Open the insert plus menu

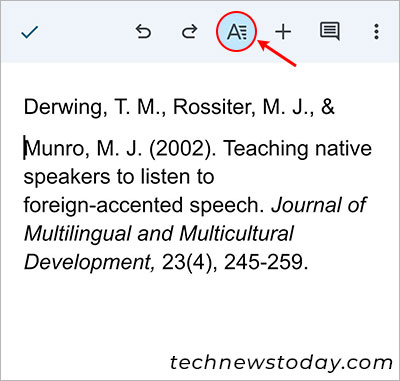click(x=283, y=32)
